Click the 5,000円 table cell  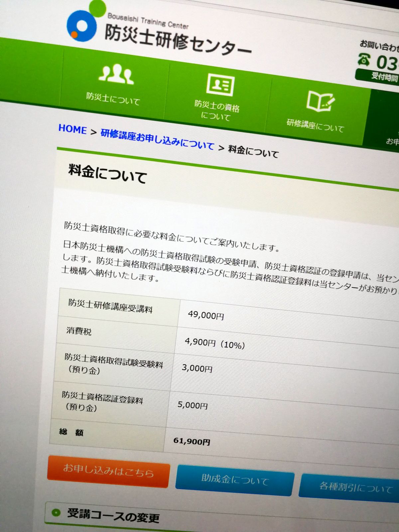point(193,405)
